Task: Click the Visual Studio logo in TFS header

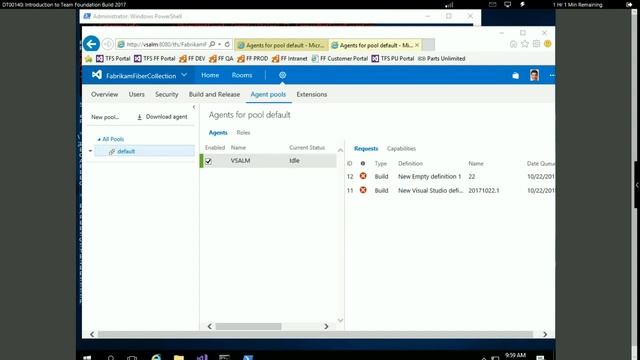Action: [x=97, y=75]
